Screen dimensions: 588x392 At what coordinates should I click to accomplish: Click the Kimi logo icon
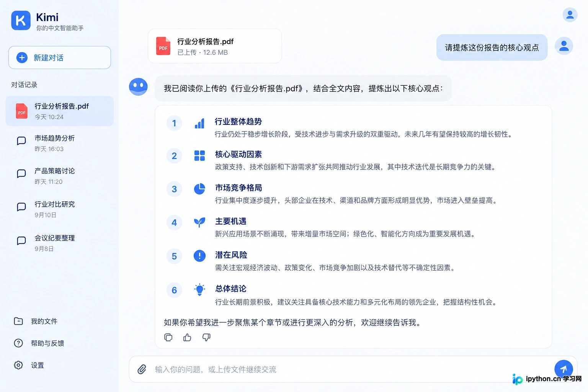(21, 20)
